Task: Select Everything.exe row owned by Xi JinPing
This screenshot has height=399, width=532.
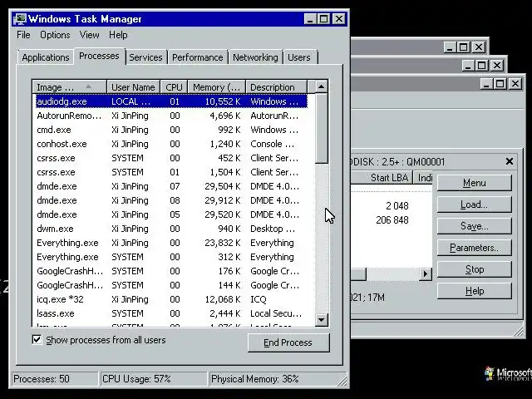Action: click(x=172, y=243)
